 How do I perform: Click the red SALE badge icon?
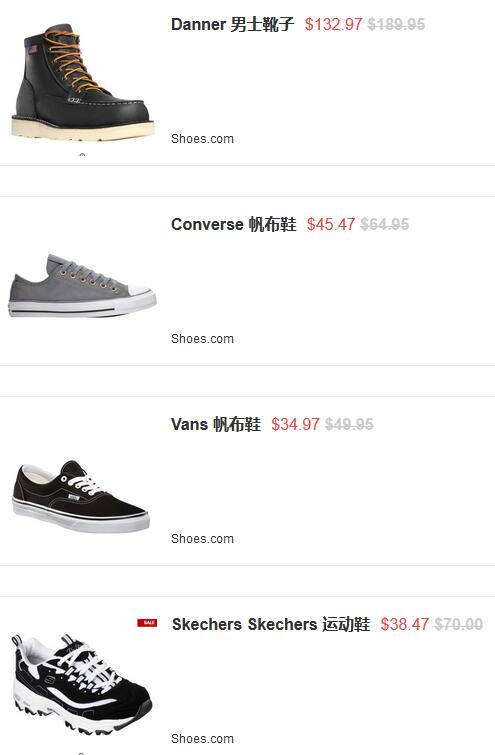(x=147, y=623)
